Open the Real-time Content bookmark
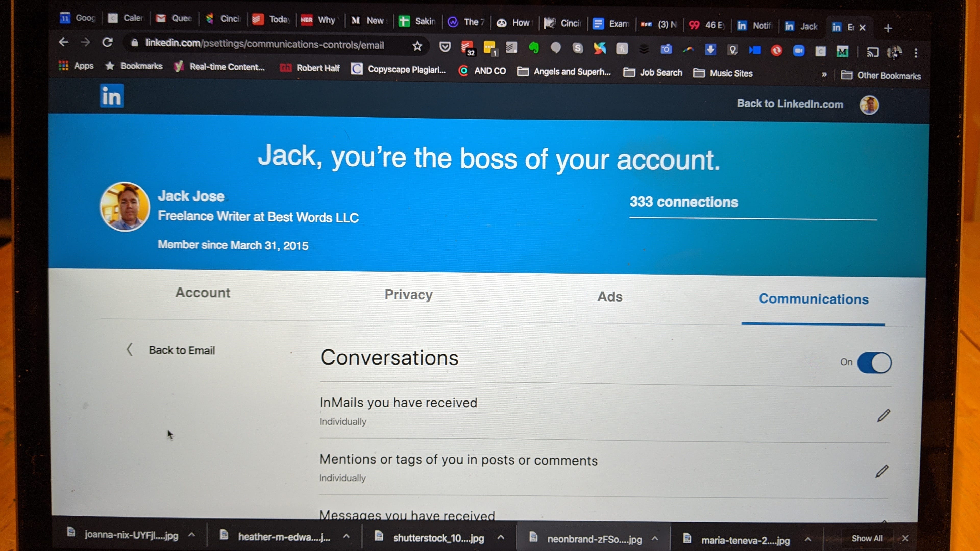Screen dimensions: 980x551 219,67
